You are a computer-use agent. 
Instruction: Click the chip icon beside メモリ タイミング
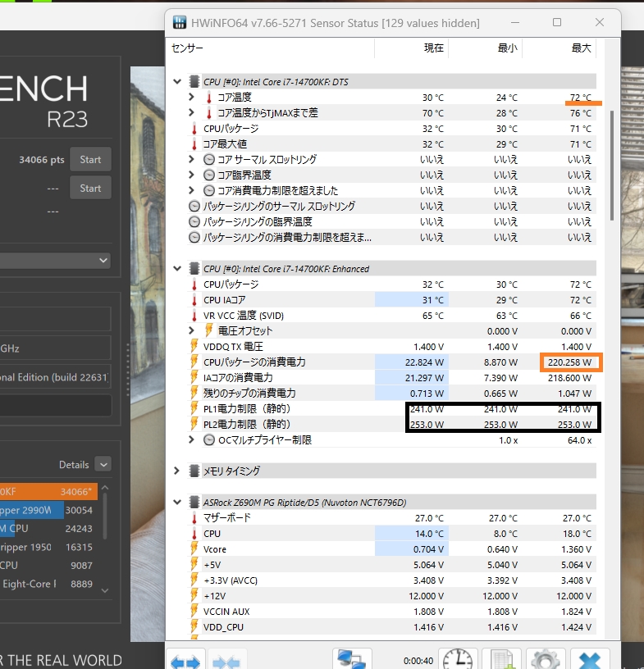tap(194, 471)
